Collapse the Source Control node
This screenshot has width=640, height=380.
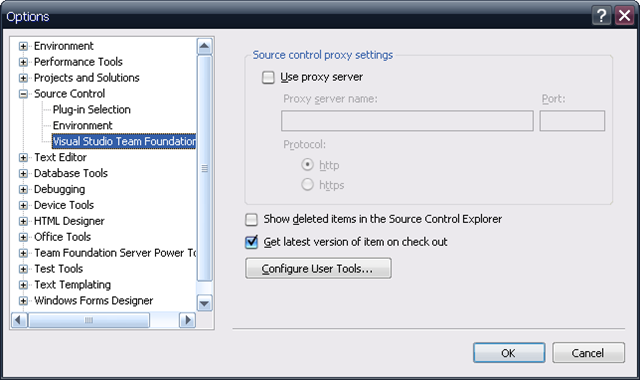point(23,94)
